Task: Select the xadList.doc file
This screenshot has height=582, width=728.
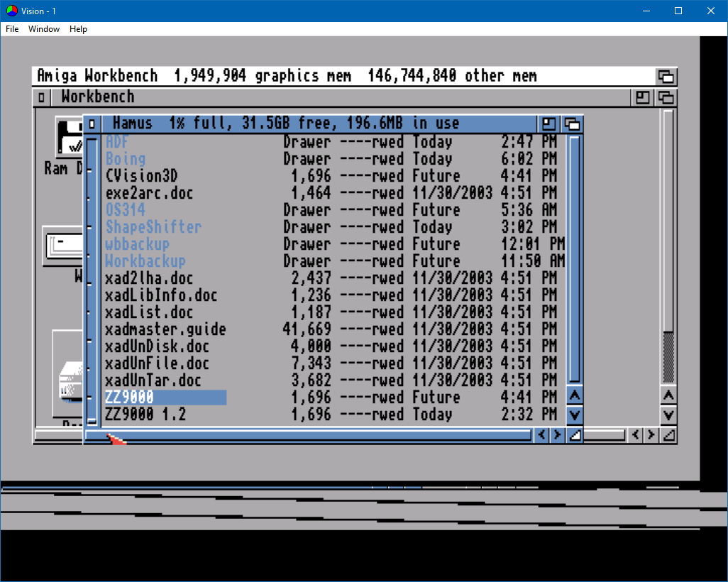Action: 149,312
